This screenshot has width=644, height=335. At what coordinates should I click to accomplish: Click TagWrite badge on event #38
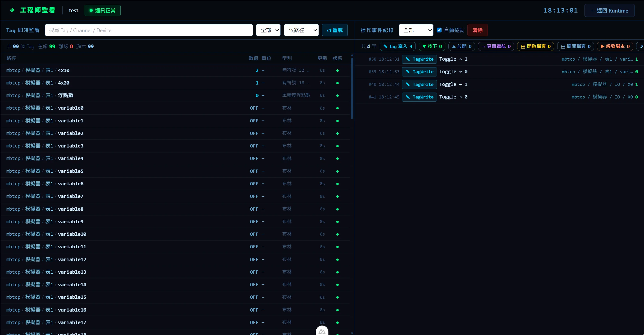(x=420, y=59)
